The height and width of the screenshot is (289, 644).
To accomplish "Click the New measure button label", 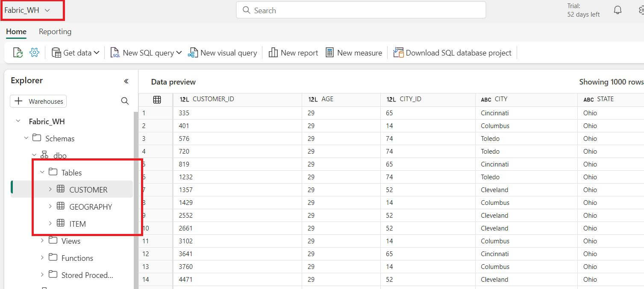I will click(x=359, y=53).
